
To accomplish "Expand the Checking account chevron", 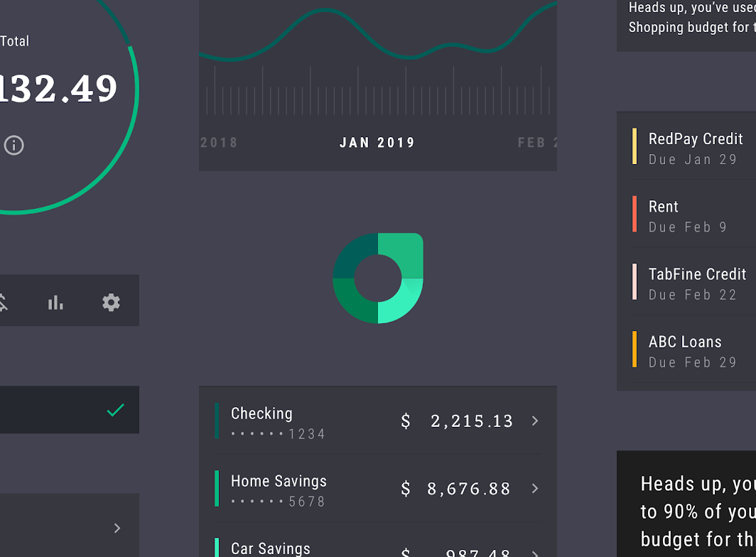I will click(535, 421).
